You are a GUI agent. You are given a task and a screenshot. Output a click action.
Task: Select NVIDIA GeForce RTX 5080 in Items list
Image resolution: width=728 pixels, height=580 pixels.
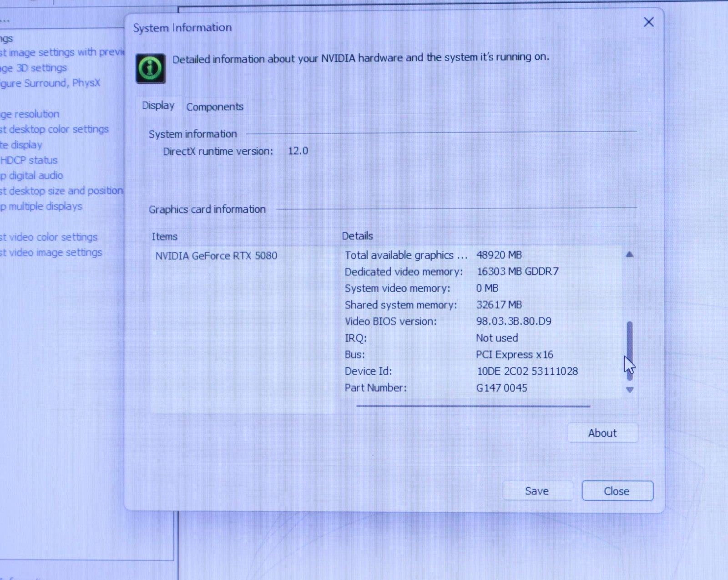point(216,256)
